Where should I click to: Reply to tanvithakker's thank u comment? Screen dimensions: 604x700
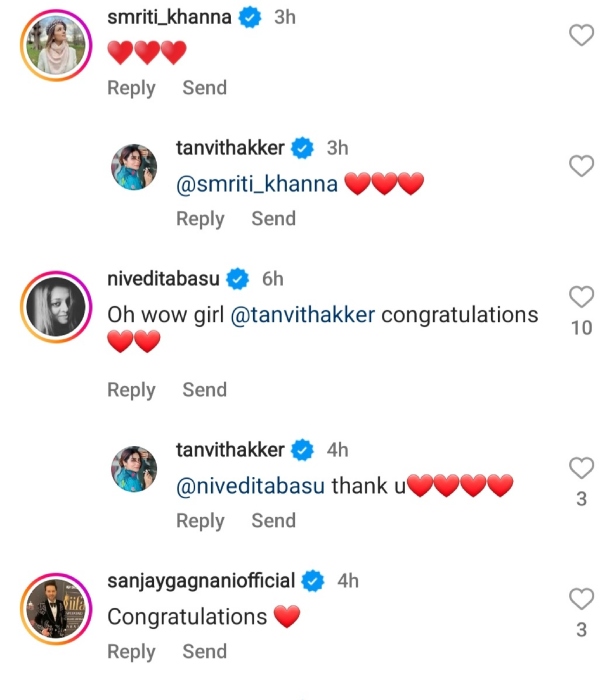click(x=200, y=520)
